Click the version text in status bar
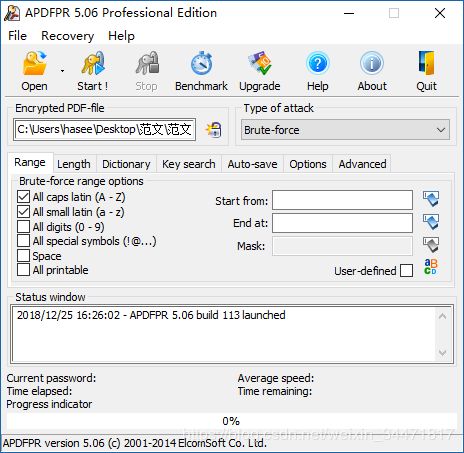 coord(135,443)
